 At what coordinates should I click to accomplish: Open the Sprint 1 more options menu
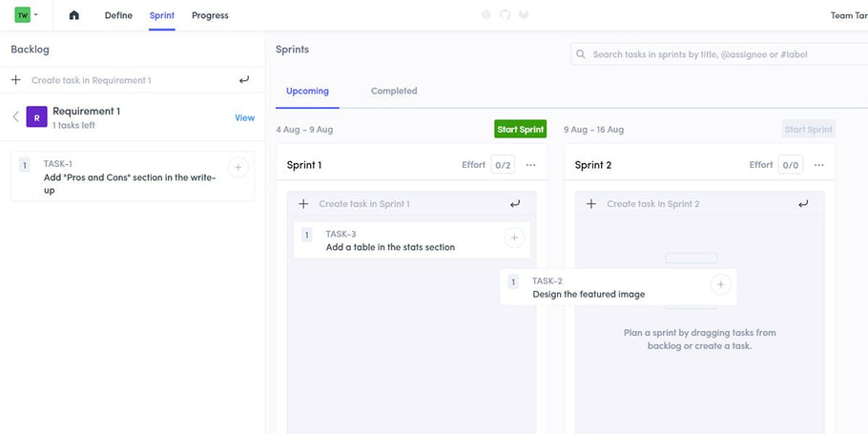pos(531,165)
